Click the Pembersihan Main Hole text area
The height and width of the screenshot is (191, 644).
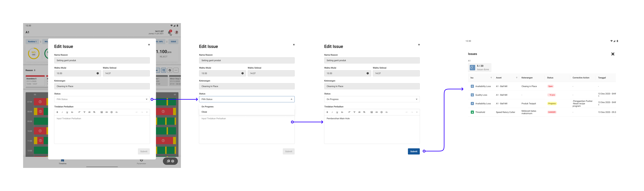372,129
